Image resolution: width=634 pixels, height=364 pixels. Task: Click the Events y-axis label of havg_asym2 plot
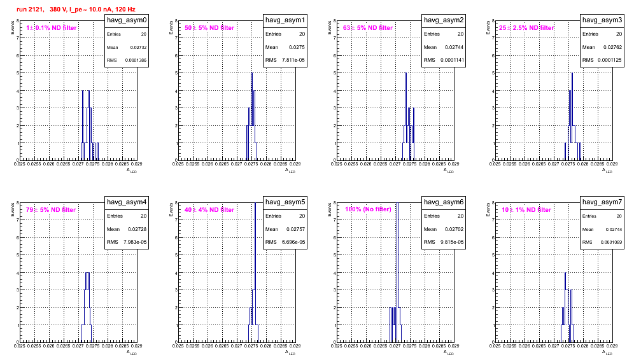[329, 27]
